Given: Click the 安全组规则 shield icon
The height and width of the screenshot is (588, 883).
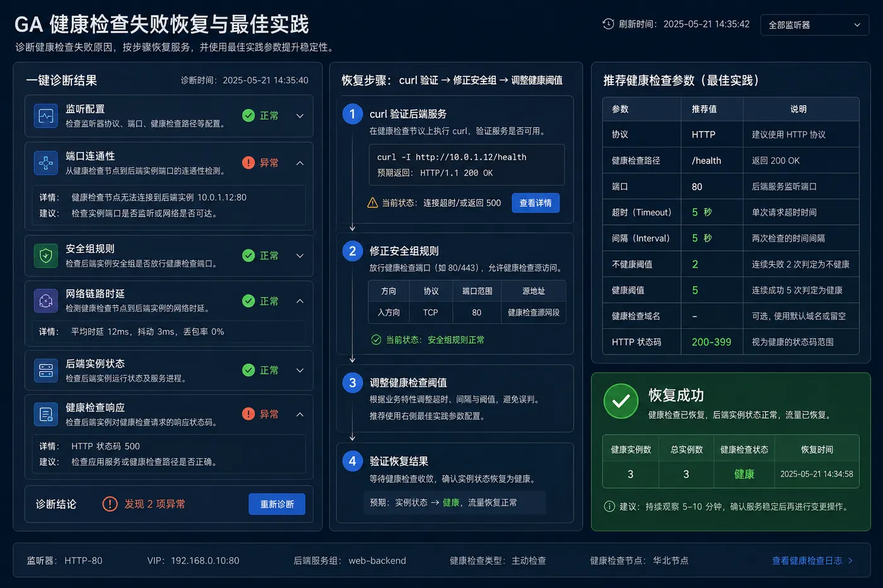Looking at the screenshot, I should 46,256.
